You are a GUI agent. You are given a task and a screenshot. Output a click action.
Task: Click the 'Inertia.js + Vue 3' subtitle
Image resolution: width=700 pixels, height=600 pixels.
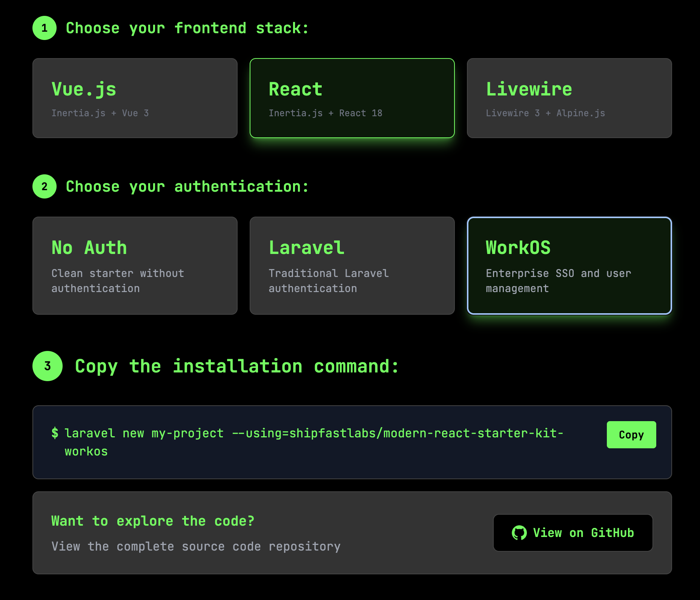tap(100, 113)
